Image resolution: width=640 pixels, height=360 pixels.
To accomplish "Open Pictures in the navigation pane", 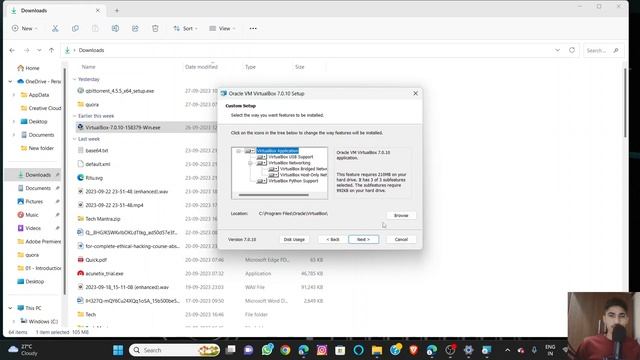I will 34,201.
